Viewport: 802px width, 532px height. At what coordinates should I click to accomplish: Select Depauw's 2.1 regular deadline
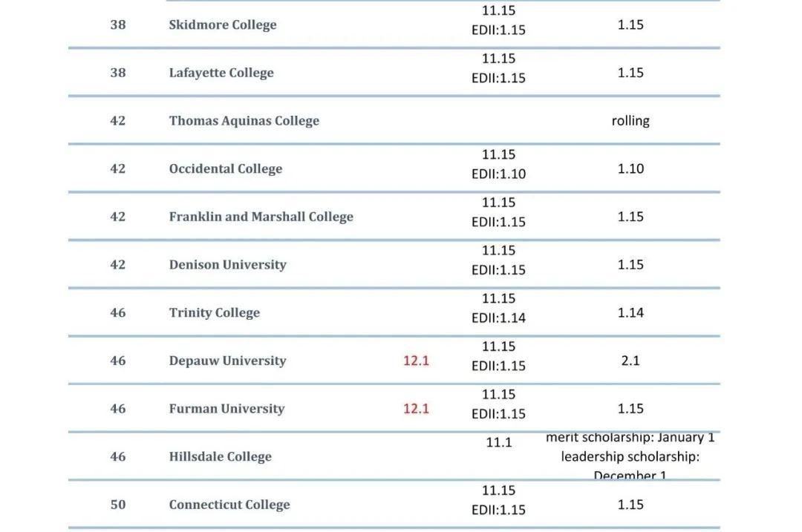point(630,361)
